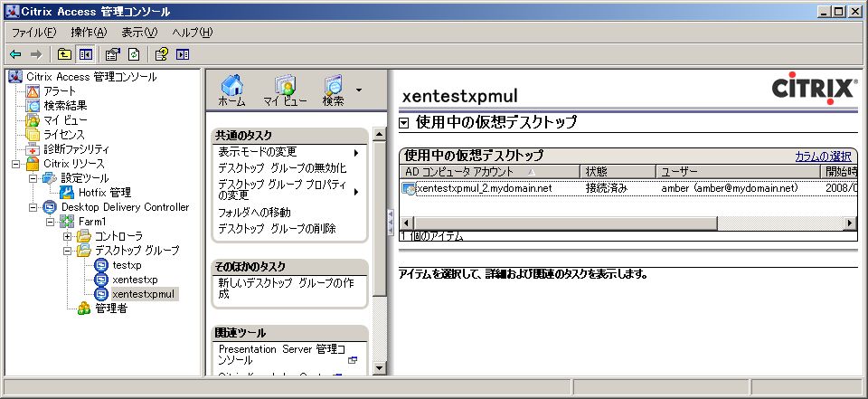This screenshot has height=399, width=868.
Task: Select Hotfix 管理 tree node
Action: pos(105,193)
